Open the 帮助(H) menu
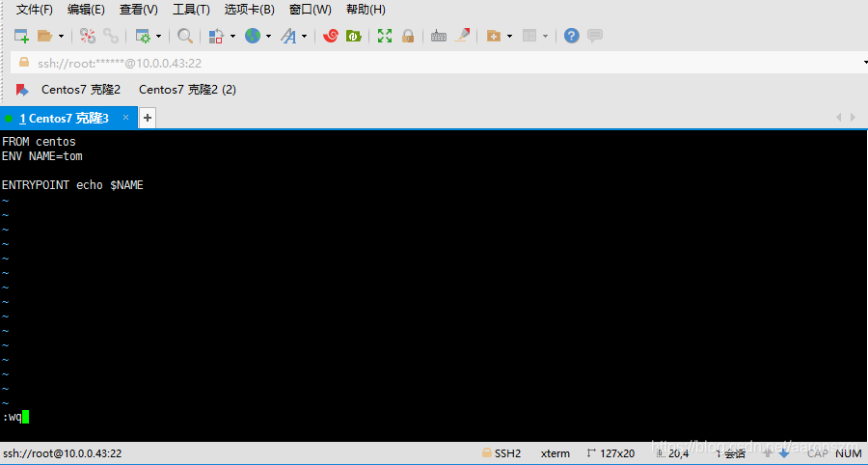 [x=366, y=10]
